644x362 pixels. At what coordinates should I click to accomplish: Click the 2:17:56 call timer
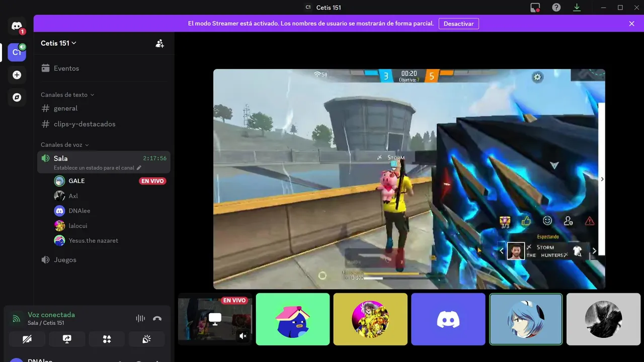point(154,158)
